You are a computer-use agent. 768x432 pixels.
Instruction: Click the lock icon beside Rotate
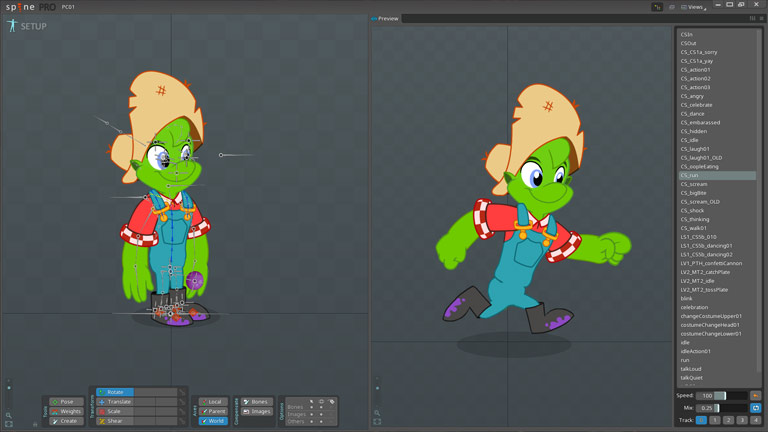182,392
